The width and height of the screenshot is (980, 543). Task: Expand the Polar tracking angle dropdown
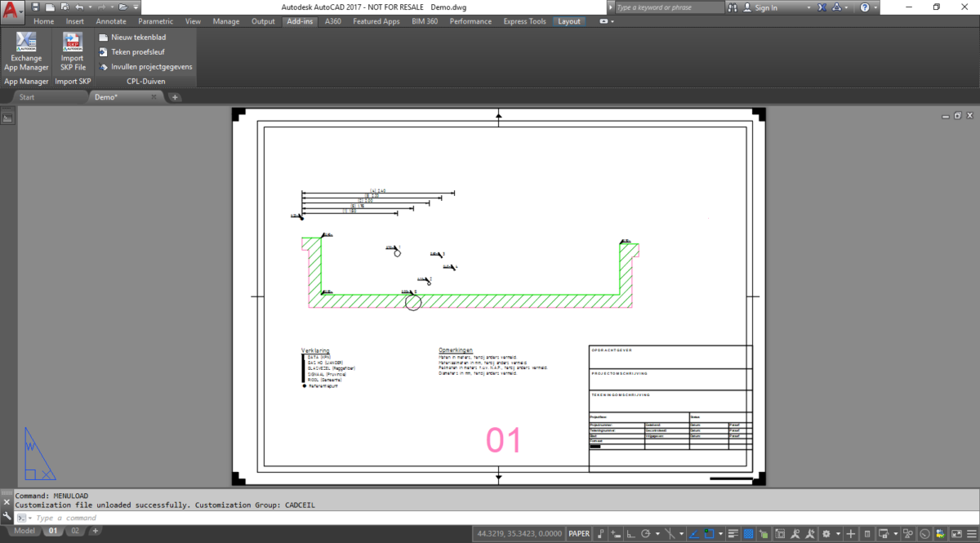(x=657, y=533)
